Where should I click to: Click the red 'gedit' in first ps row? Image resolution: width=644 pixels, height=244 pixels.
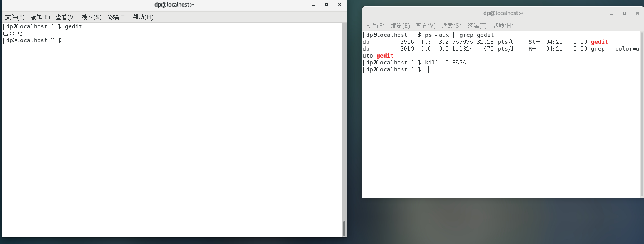(x=599, y=42)
